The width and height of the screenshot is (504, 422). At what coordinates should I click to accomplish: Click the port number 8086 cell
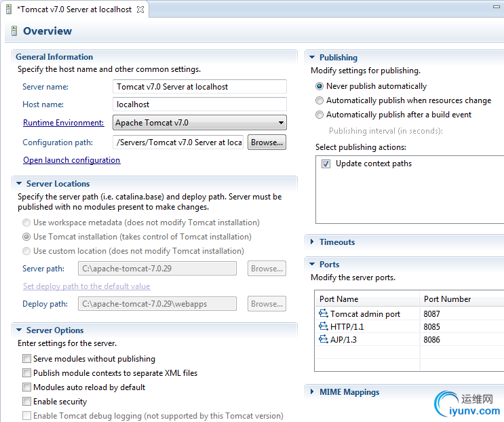[431, 339]
